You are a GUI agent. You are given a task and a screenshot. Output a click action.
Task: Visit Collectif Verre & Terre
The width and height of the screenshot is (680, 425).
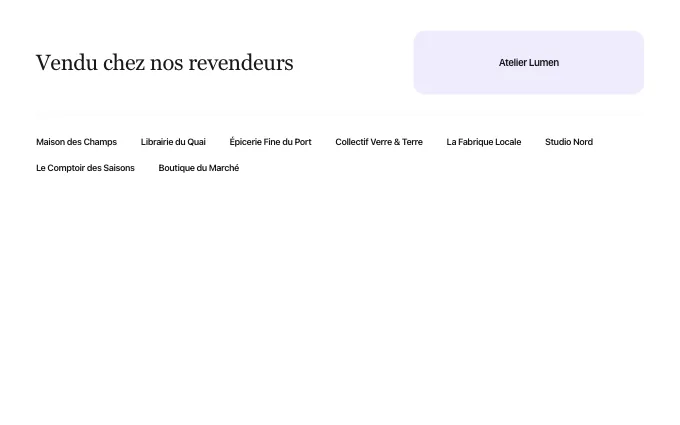point(379,142)
